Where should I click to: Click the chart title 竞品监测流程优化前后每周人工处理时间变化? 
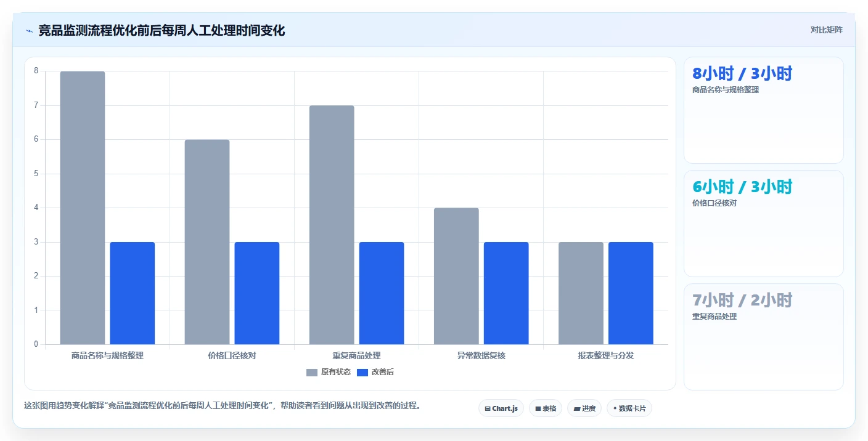[x=162, y=31]
